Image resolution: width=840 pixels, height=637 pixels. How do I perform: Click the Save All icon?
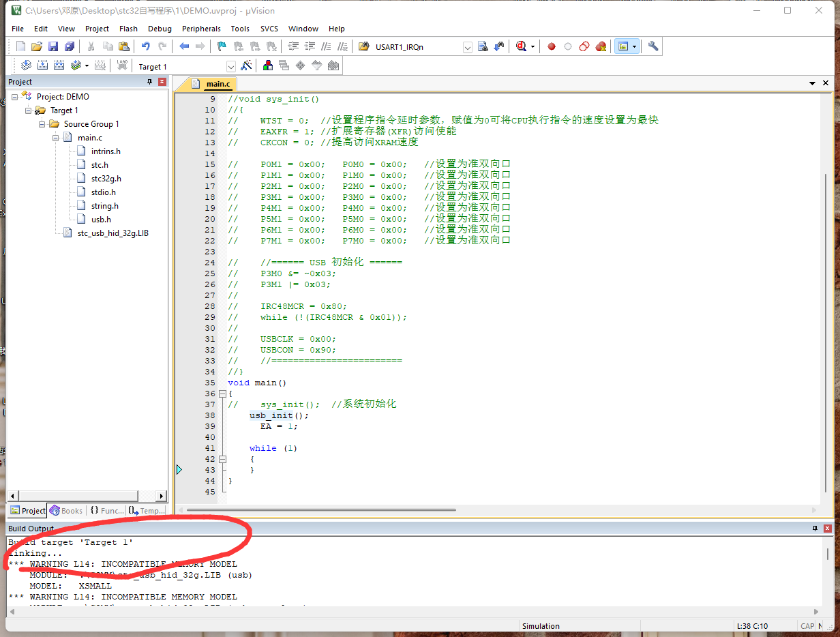click(x=70, y=46)
